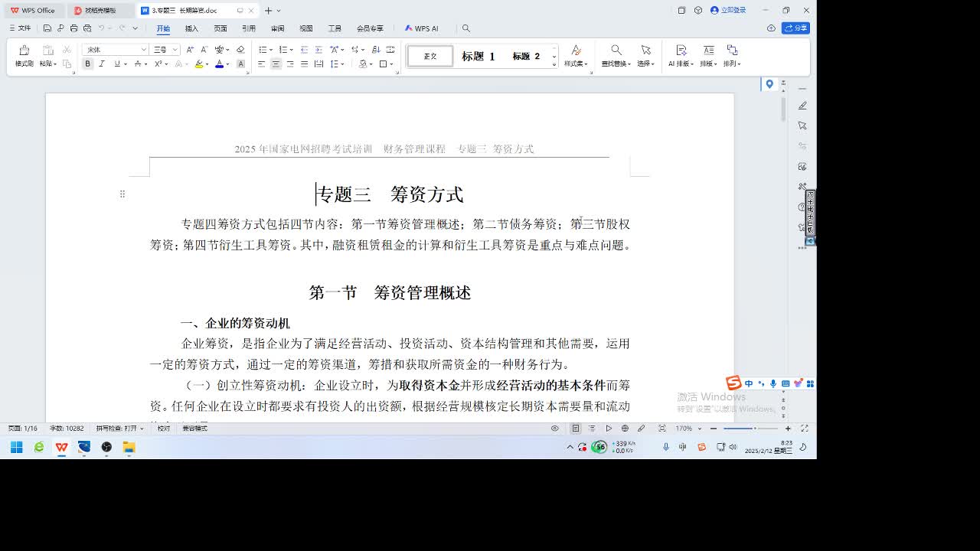This screenshot has width=980, height=551.
Task: Click the Cut scissors icon
Action: [x=67, y=50]
